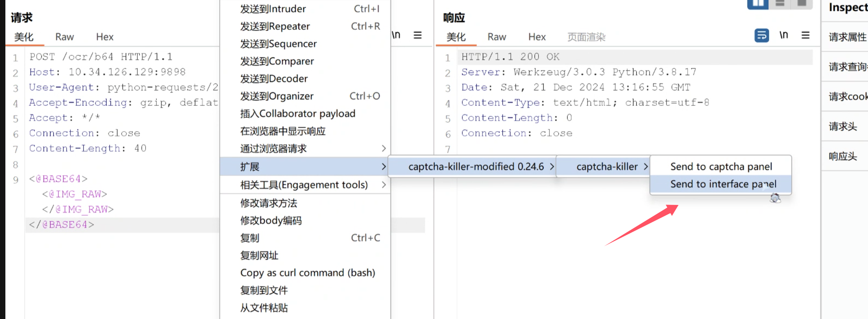Choose 修改body编码 menu entry
Viewport: 868px width, 319px height.
tap(305, 220)
